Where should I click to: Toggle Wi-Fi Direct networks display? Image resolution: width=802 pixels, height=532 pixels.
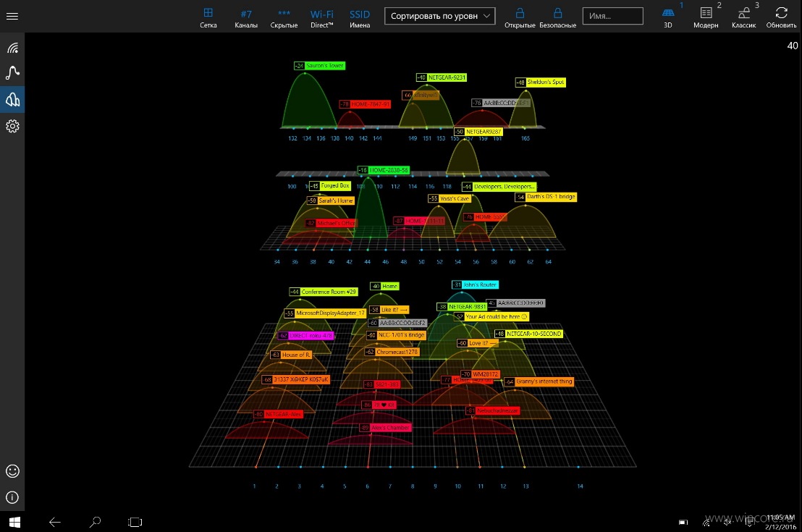click(321, 17)
